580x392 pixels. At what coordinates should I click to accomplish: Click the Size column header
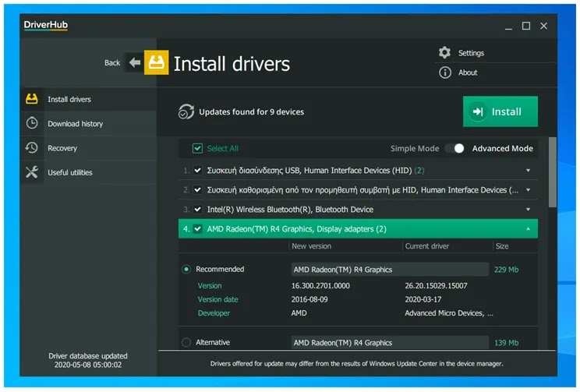(502, 246)
